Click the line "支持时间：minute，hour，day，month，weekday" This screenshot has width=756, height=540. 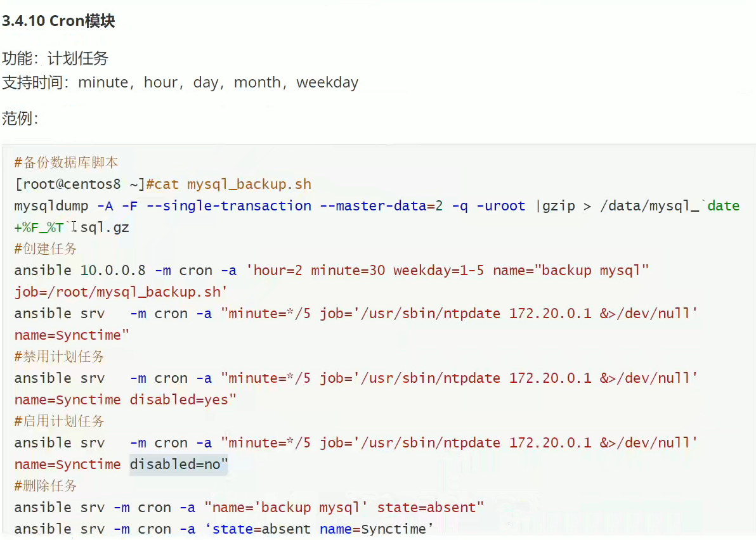point(180,82)
